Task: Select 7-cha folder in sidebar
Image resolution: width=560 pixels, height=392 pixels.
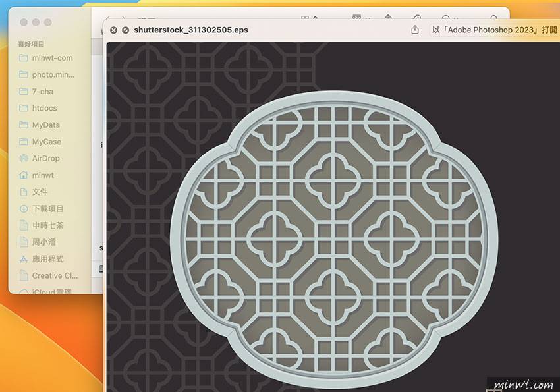Action: pos(42,91)
